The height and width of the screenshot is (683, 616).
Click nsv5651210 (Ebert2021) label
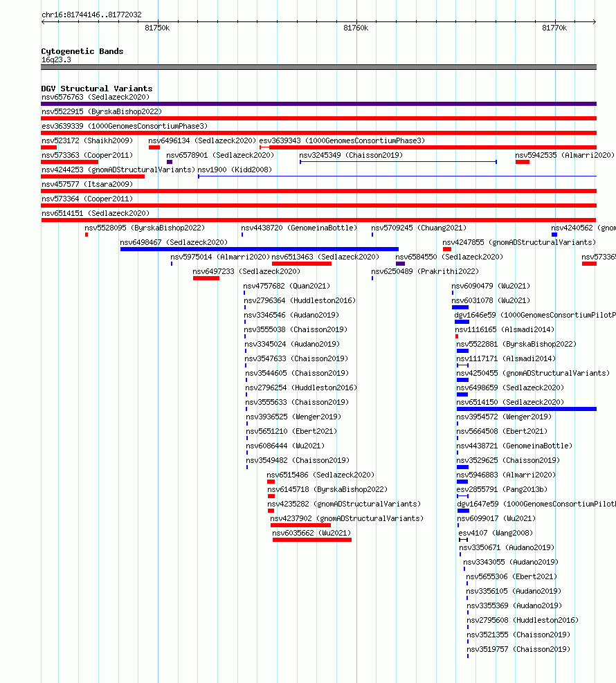pyautogui.click(x=291, y=431)
